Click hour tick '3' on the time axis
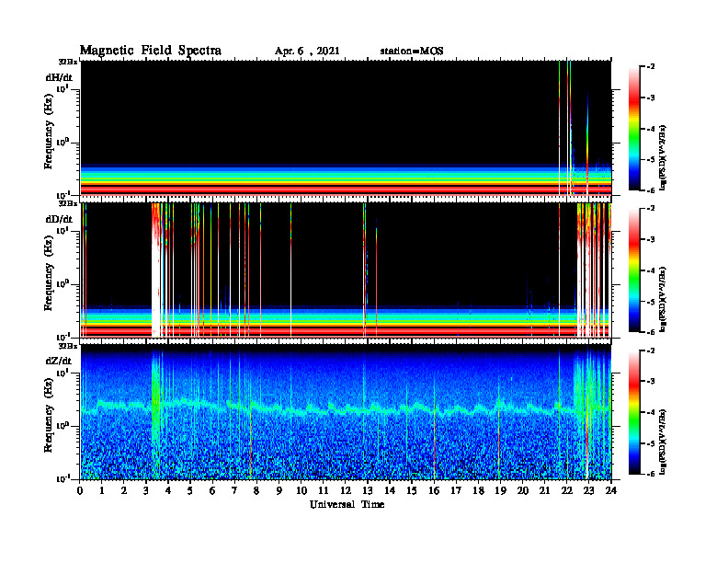Viewport: 728px width, 563px height. pos(147,490)
